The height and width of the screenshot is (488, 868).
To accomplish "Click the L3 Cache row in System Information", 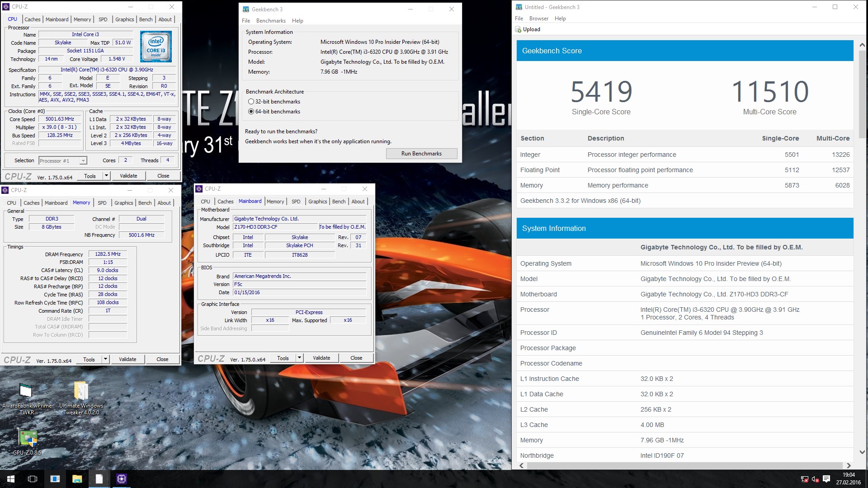I will (x=685, y=425).
